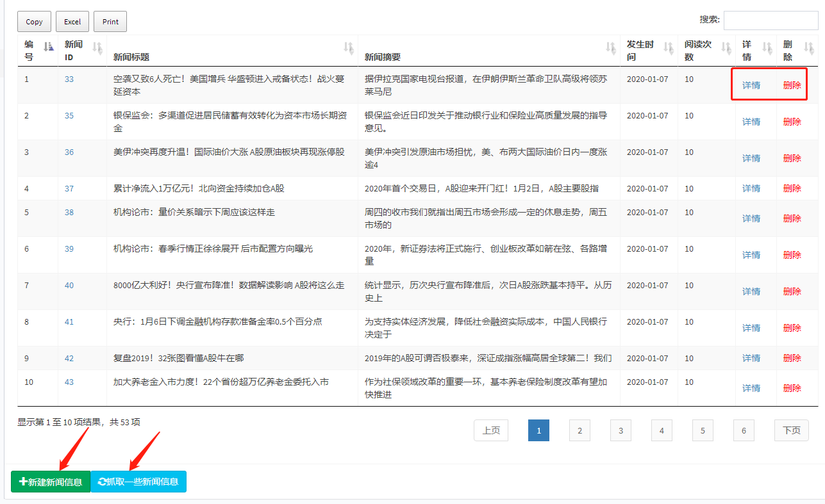Click the Print button

(x=110, y=22)
